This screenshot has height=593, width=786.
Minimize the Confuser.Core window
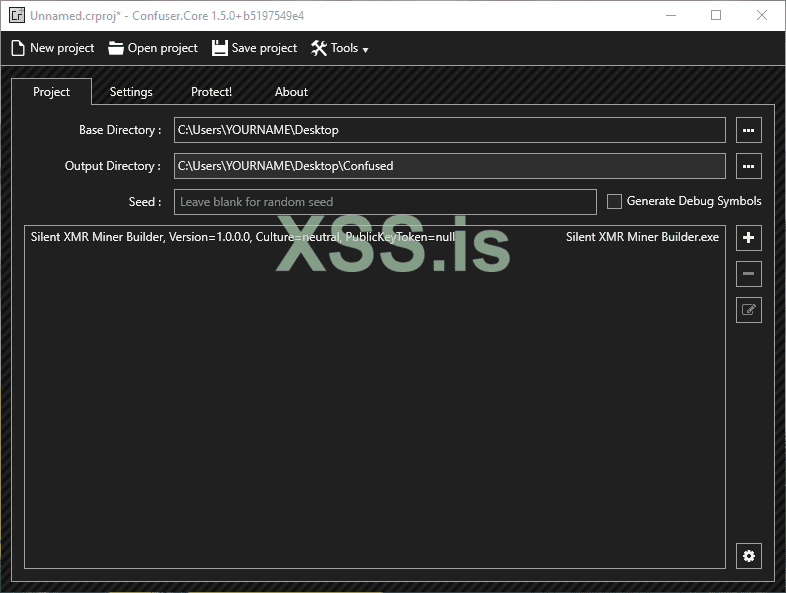(x=671, y=16)
